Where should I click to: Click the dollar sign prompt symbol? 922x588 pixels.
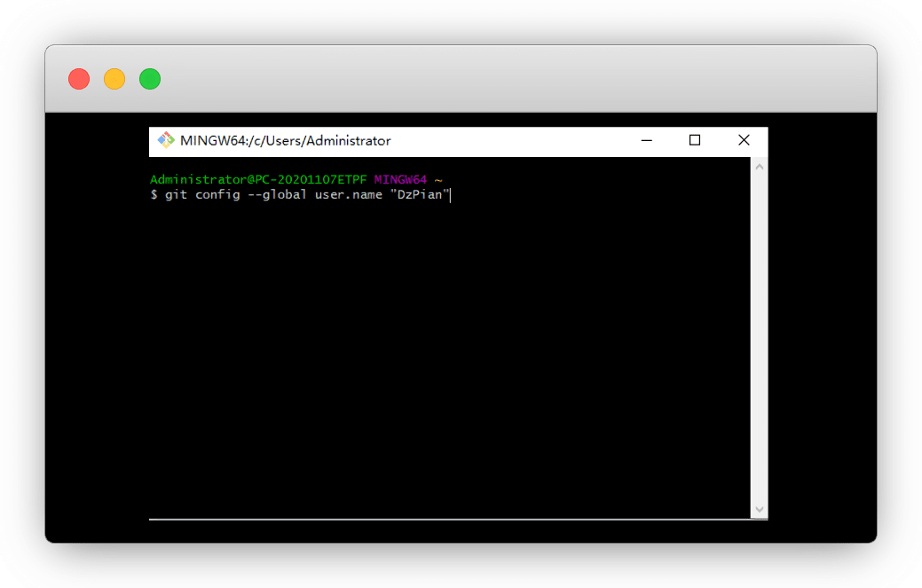(154, 195)
